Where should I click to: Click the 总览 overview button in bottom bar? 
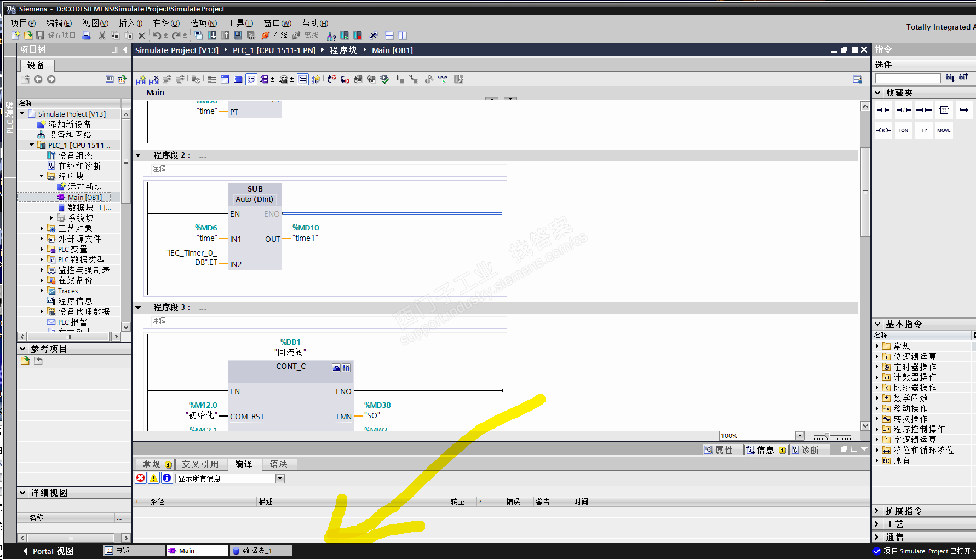pyautogui.click(x=133, y=551)
